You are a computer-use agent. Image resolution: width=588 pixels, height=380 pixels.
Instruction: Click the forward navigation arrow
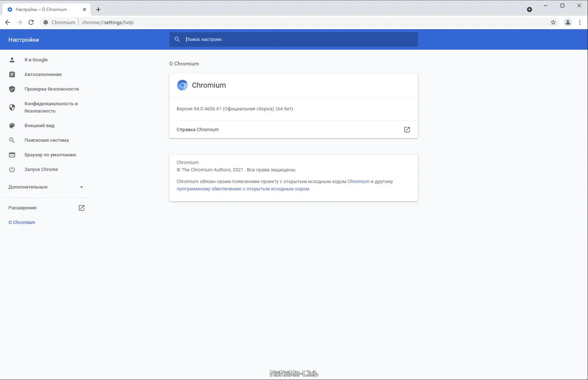pos(19,22)
